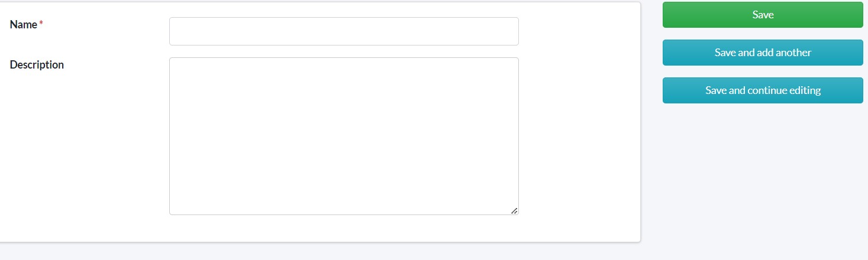Screen dimensions: 868x260
Task: Place cursor in the empty Name box
Action: click(x=344, y=31)
